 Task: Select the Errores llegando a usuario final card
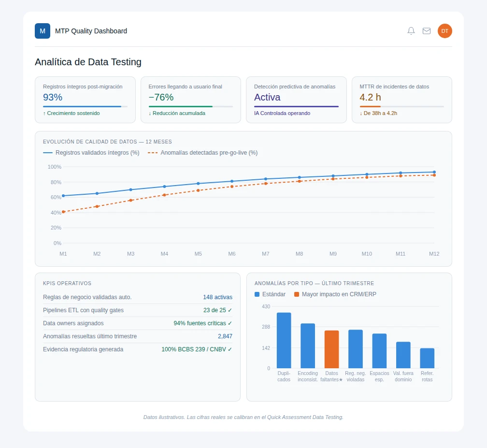[191, 100]
